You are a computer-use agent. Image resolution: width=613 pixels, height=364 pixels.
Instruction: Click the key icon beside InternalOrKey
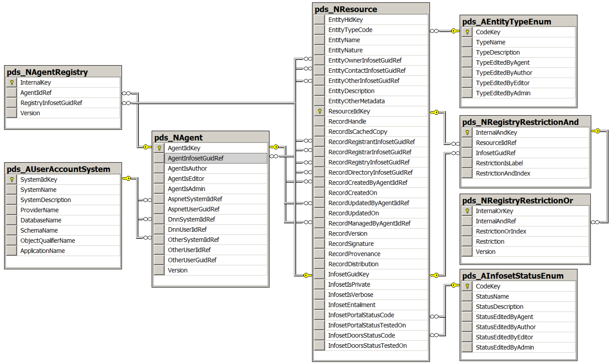pyautogui.click(x=467, y=211)
